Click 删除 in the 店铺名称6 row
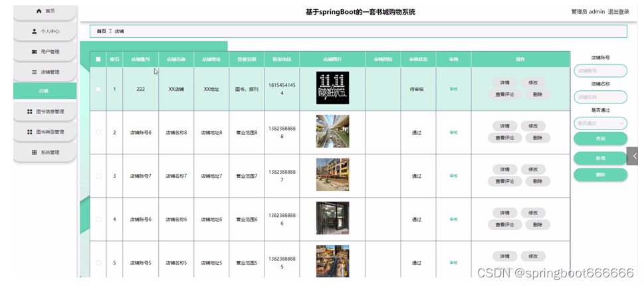644x286 pixels. coord(538,225)
